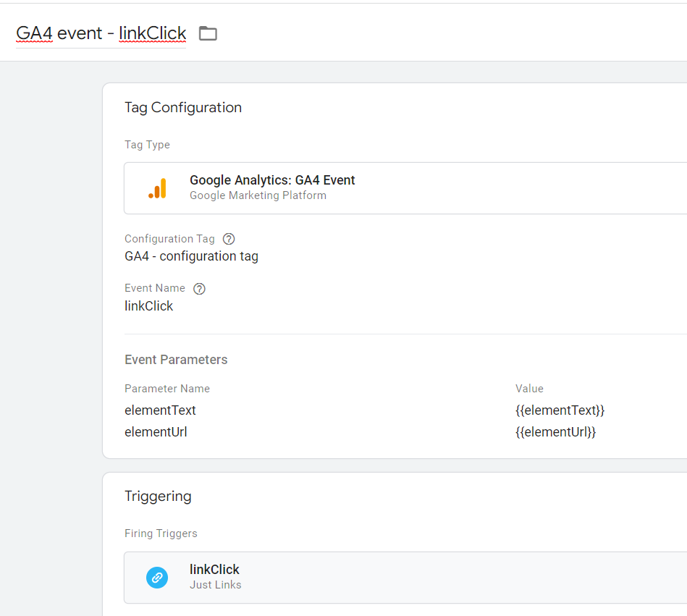Click the {{elementText}} value

pos(560,410)
